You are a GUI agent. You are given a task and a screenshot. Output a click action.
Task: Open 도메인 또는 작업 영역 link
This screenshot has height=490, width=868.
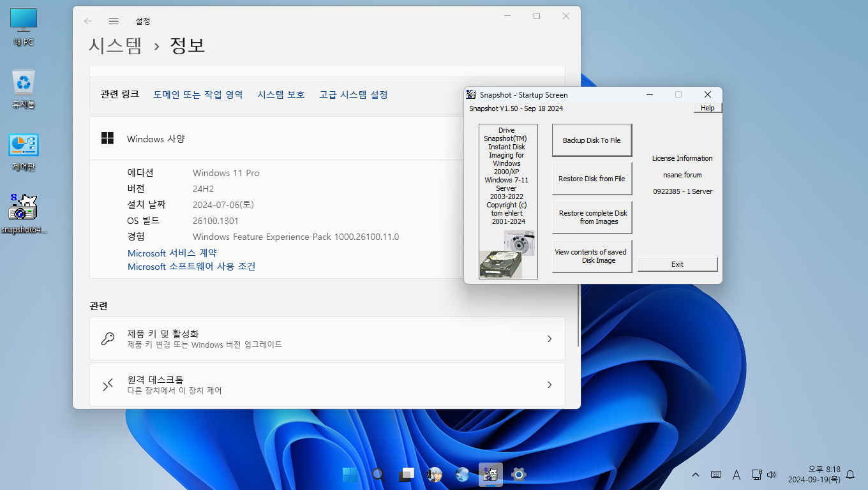198,94
